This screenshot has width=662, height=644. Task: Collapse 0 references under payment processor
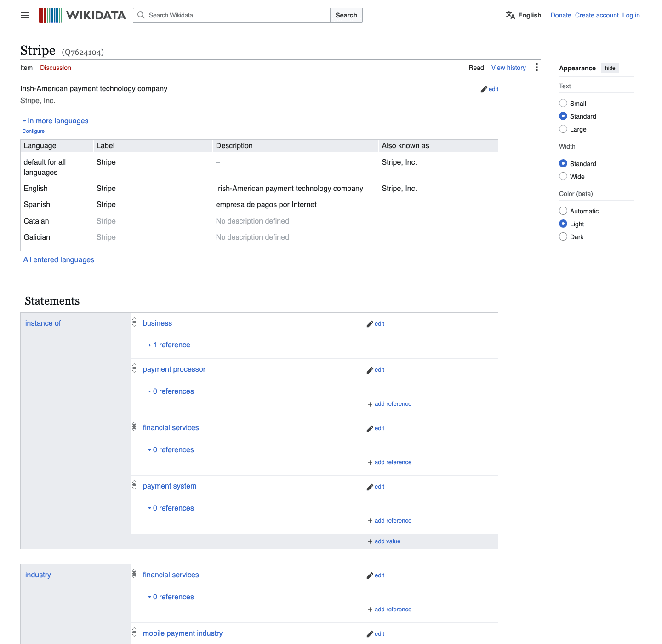click(171, 391)
